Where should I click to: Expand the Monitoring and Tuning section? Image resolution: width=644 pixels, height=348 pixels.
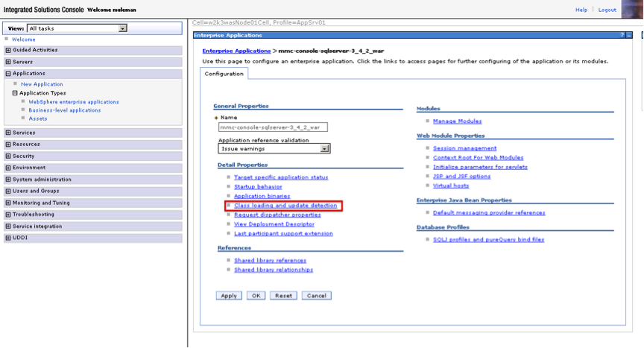point(41,203)
